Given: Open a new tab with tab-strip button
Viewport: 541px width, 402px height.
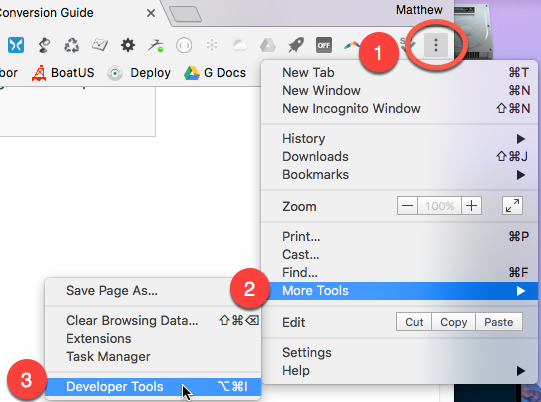Looking at the screenshot, I should pyautogui.click(x=185, y=14).
